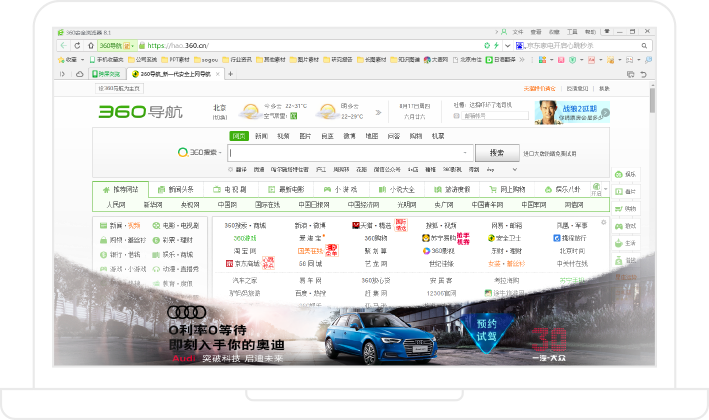The height and width of the screenshot is (420, 709).
Task: Click the user account icon in title bar
Action: coord(504,32)
